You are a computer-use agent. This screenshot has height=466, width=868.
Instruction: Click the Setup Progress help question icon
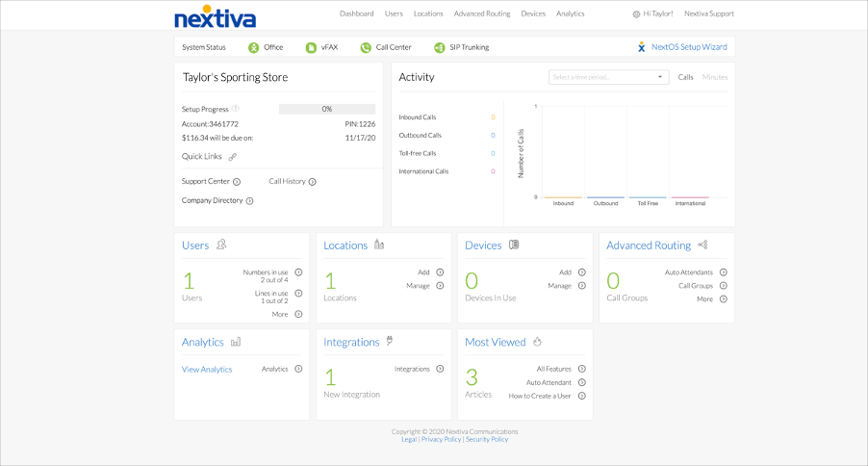pos(235,109)
